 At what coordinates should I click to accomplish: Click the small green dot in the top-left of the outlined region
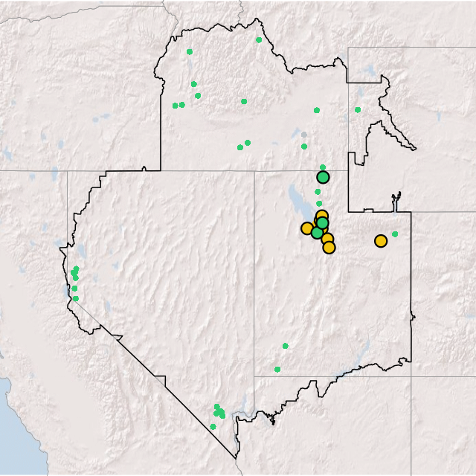190,52
